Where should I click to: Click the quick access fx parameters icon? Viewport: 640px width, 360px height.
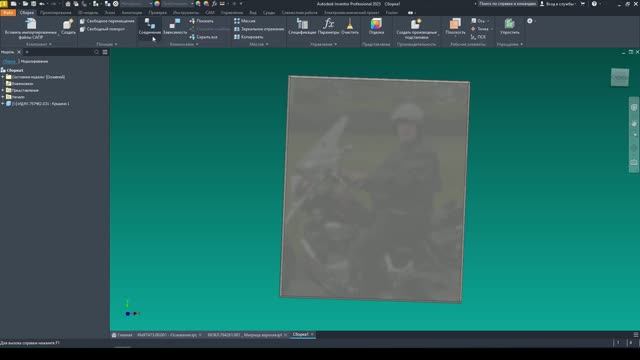coord(214,4)
